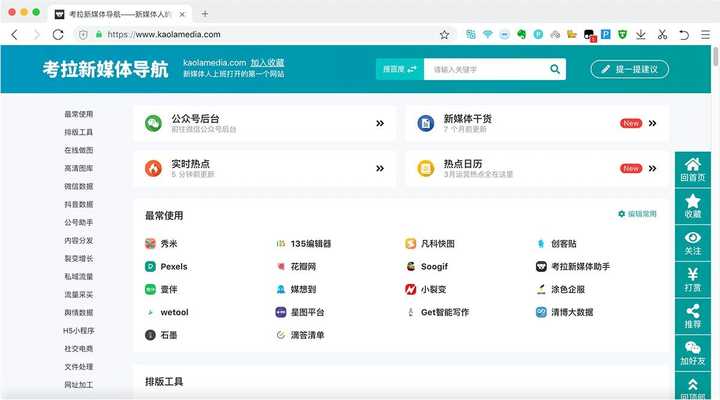
Task: Click the 加好友 WeChat sidebar button
Action: click(x=692, y=353)
